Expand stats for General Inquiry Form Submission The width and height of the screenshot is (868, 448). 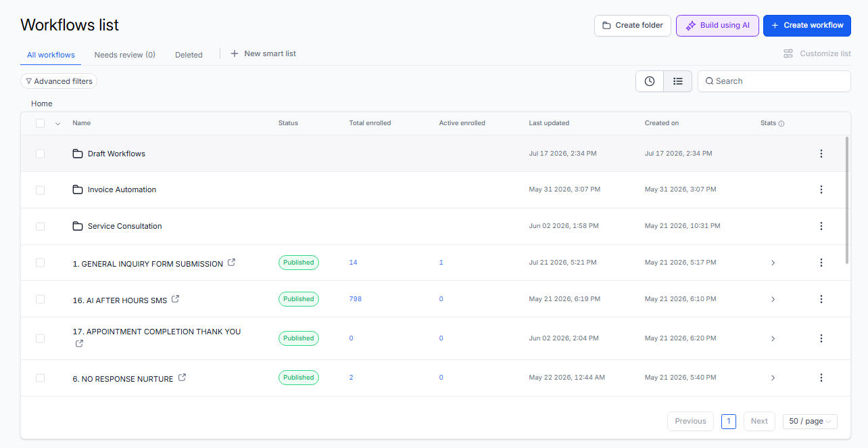pos(773,263)
